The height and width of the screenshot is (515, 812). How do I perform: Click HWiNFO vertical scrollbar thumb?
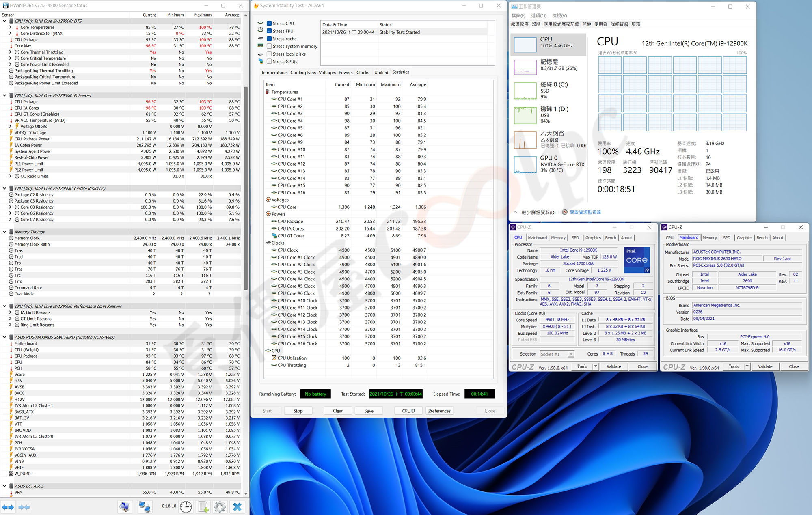246,188
